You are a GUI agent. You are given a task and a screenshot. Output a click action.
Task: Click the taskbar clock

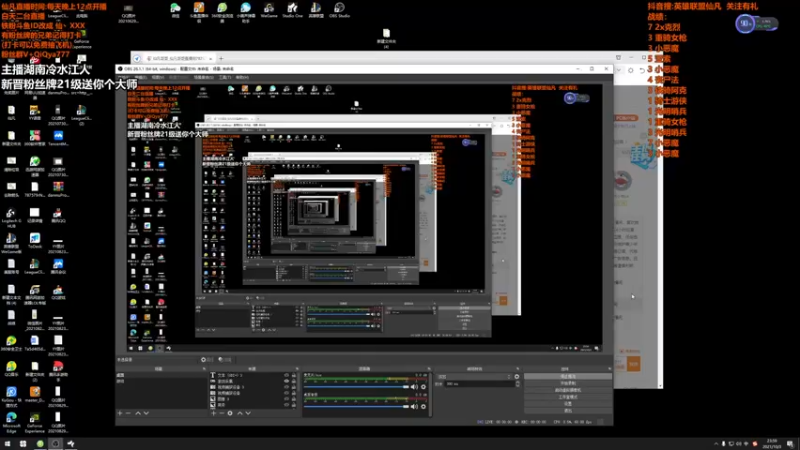click(x=771, y=444)
